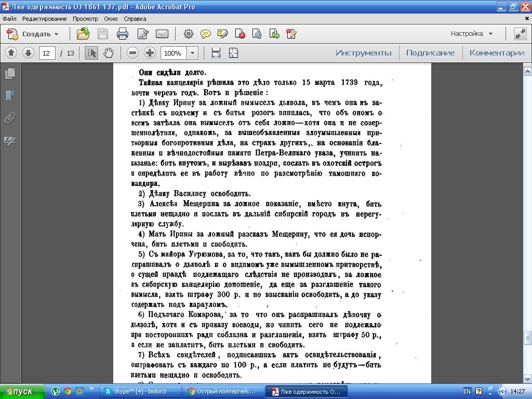Image resolution: width=532 pixels, height=399 pixels.
Task: Click the vertical scrollbar thumb
Action: (x=528, y=338)
